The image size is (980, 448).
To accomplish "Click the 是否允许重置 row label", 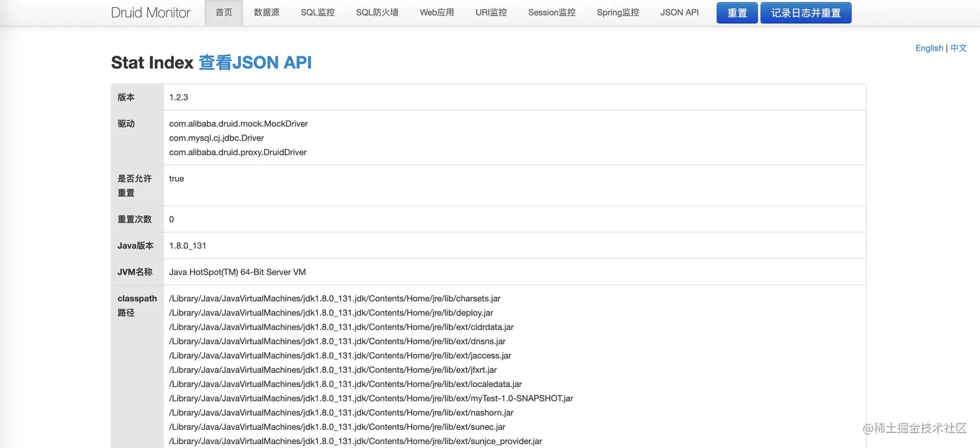I will (x=134, y=185).
